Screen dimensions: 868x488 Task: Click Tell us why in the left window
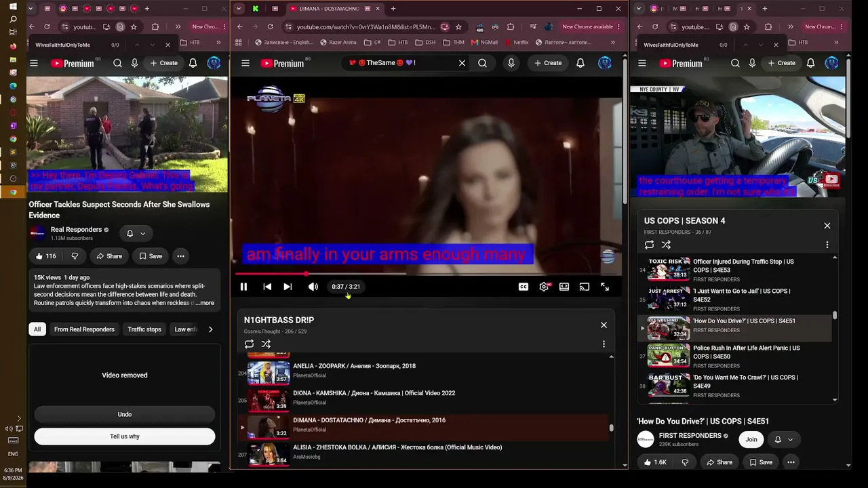(125, 436)
